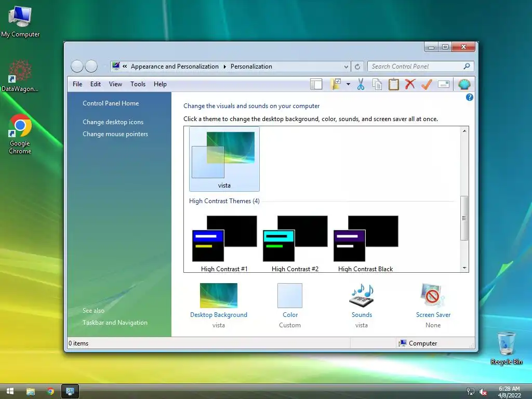
Task: Open Help via the blue question mark
Action: 470,97
